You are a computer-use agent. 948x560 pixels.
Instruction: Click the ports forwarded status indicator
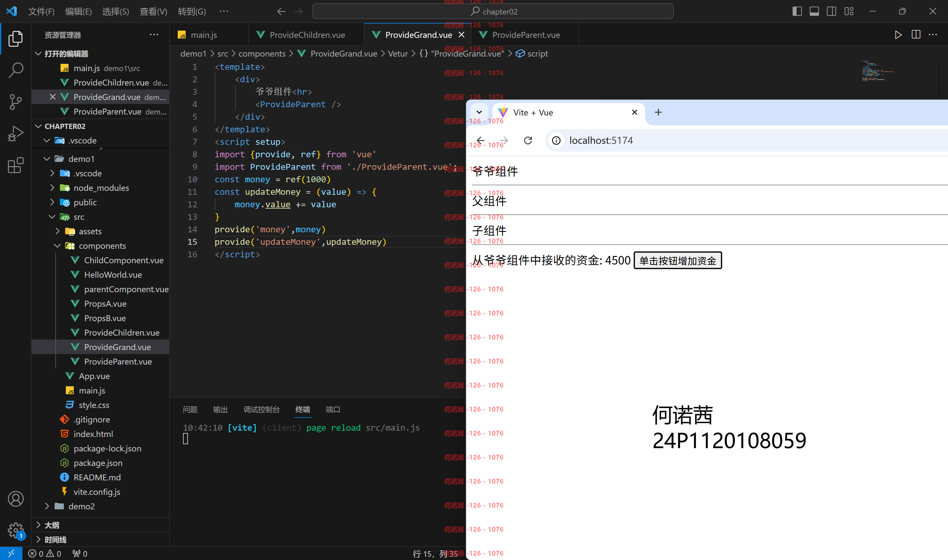coord(80,554)
